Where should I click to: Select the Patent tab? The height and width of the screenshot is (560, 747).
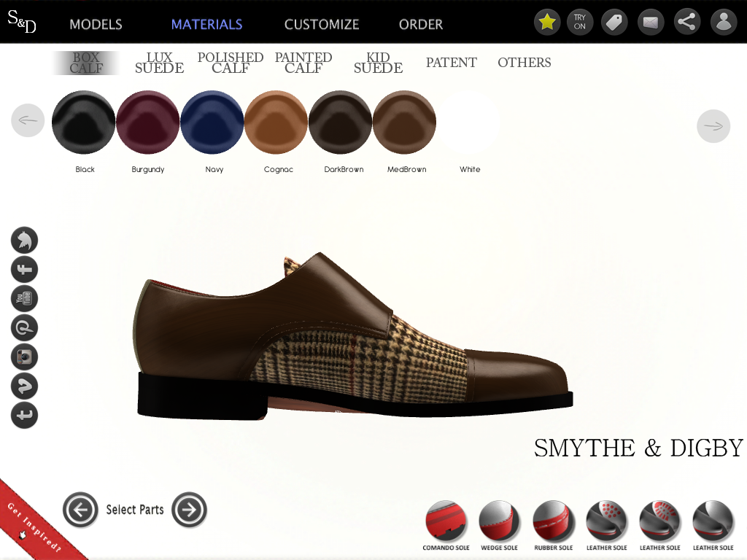click(x=451, y=63)
